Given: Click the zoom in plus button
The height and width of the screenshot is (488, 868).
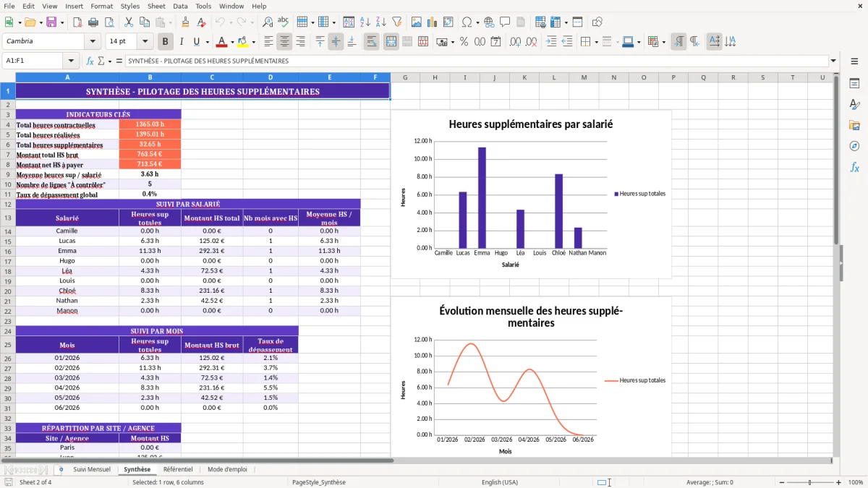Looking at the screenshot, I should click(x=838, y=482).
